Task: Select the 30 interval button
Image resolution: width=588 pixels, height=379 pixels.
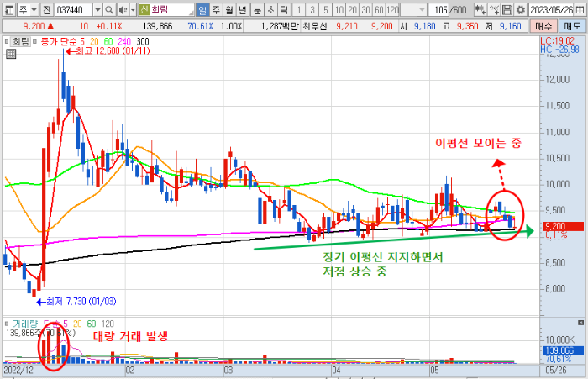Action: [x=366, y=9]
